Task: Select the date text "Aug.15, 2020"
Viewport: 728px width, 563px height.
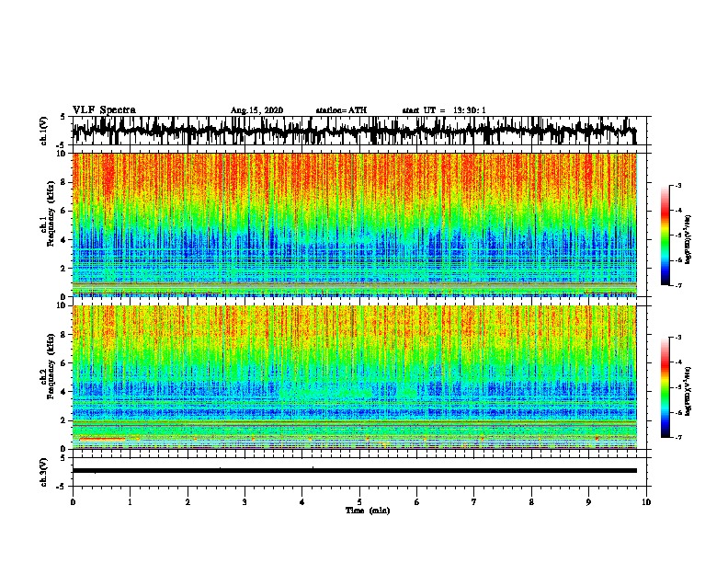Action: pos(256,110)
